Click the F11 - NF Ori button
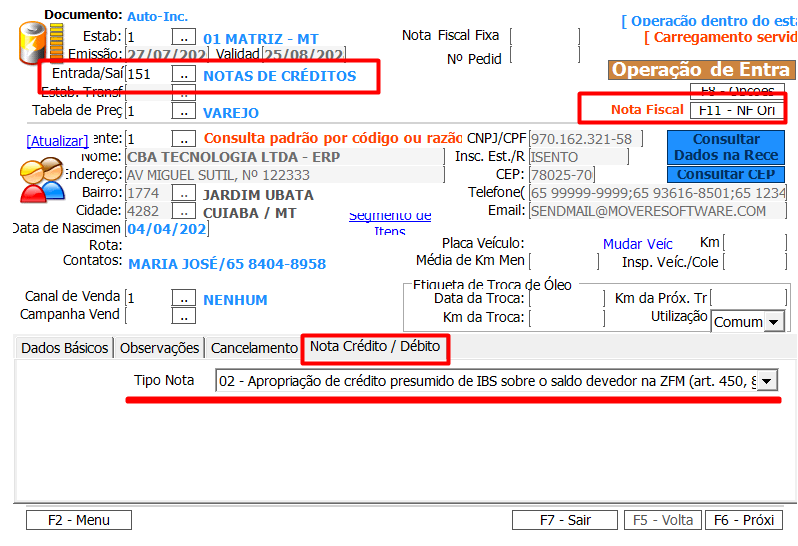798x546 pixels. coord(737,110)
